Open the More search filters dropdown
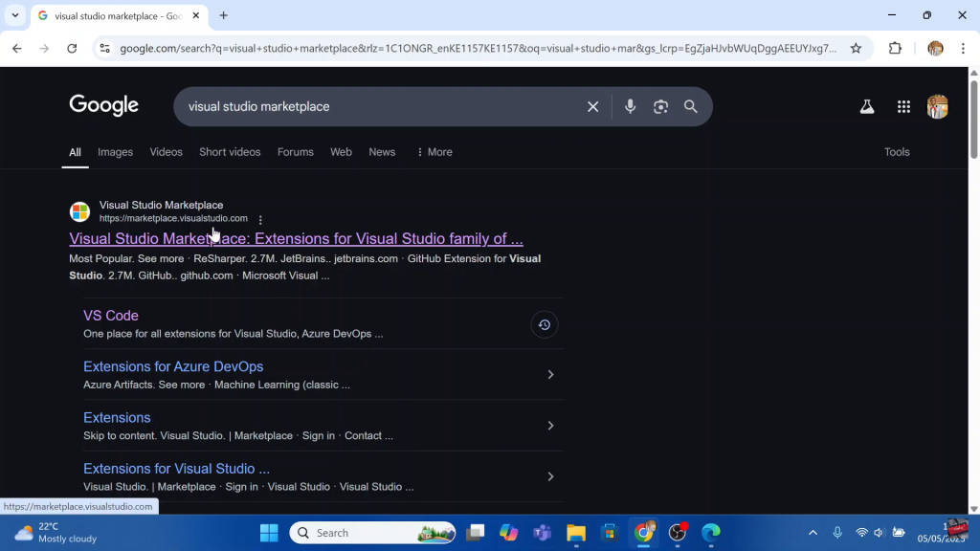The width and height of the screenshot is (980, 551). point(434,152)
